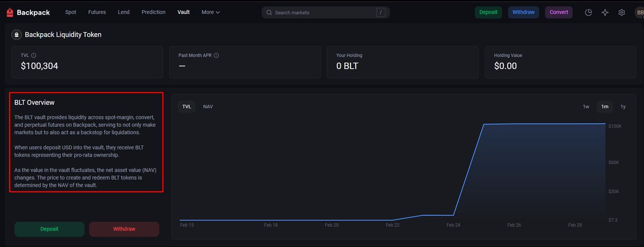Switch the chart to the TVL tab
Image resolution: width=644 pixels, height=247 pixels.
pyautogui.click(x=187, y=107)
